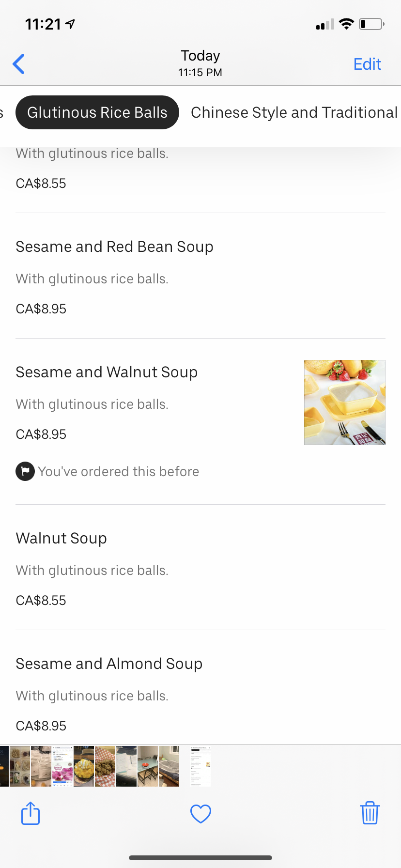Tap the home indicator bar

(200, 858)
